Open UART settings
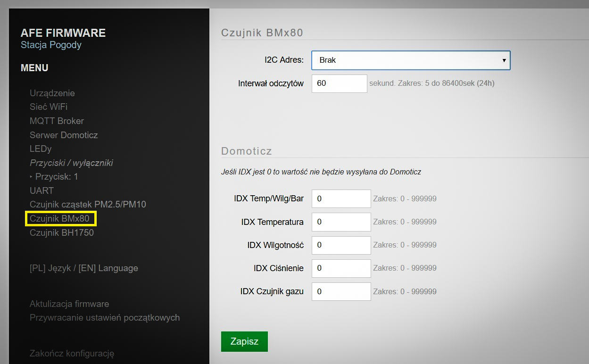589x364 pixels. [x=41, y=190]
